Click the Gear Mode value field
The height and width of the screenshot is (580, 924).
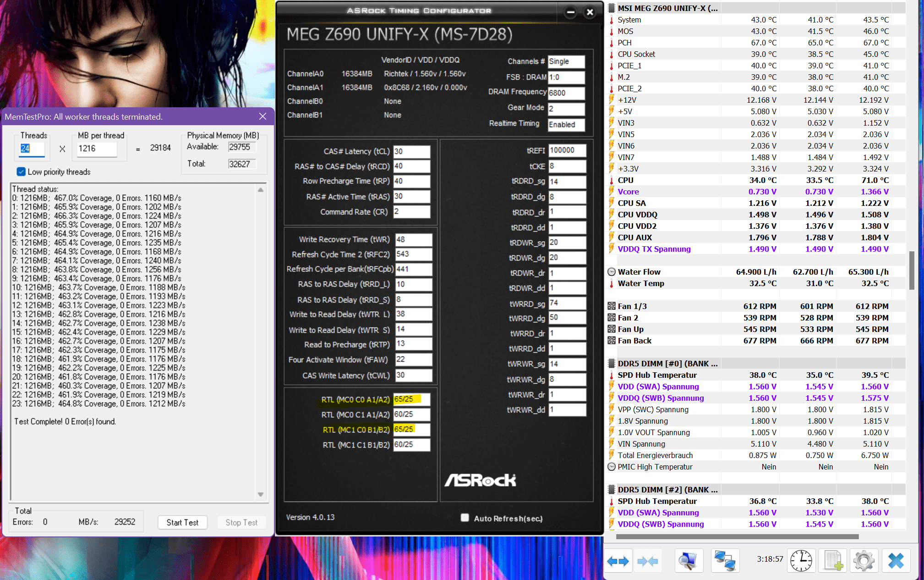[566, 109]
